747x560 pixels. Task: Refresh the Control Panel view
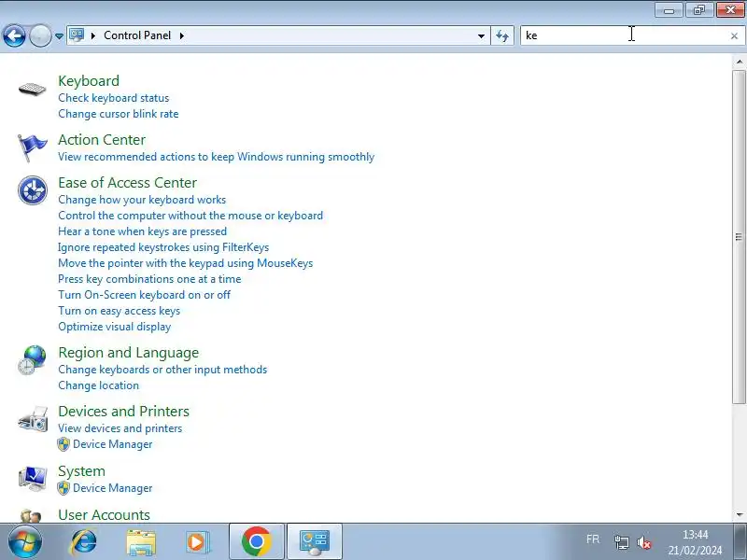coord(502,35)
